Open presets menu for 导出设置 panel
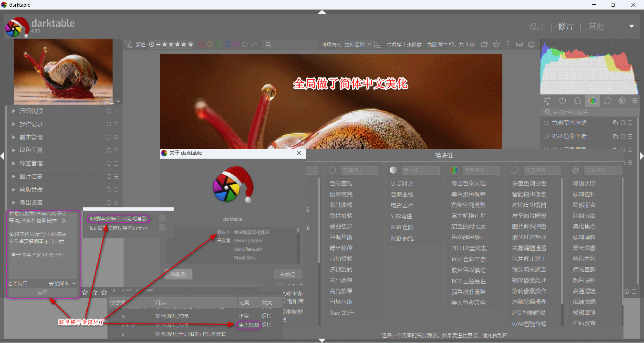This screenshot has height=343, width=644. tap(116, 203)
